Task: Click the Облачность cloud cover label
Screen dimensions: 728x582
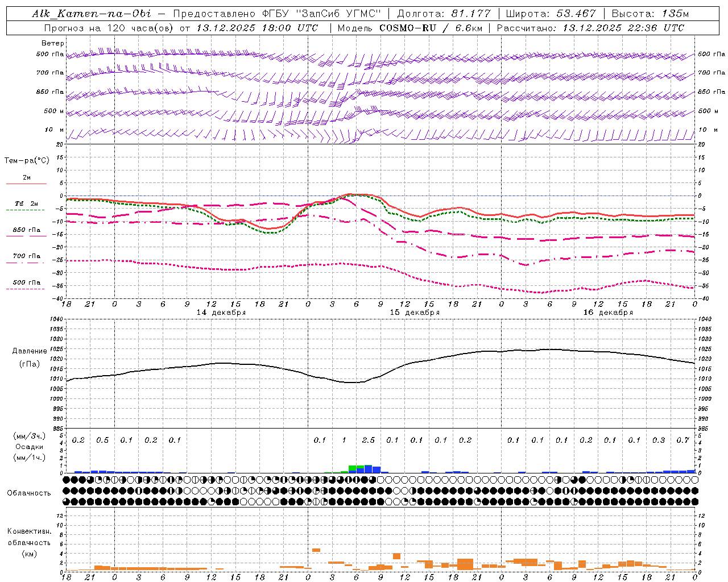Action: click(x=29, y=493)
